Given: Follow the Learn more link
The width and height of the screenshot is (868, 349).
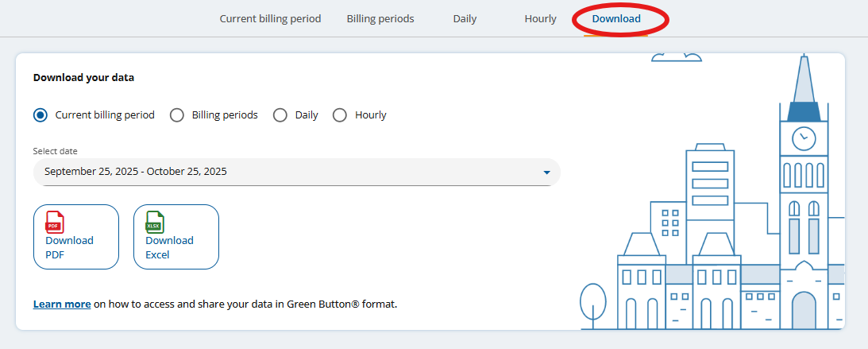Looking at the screenshot, I should pos(62,304).
